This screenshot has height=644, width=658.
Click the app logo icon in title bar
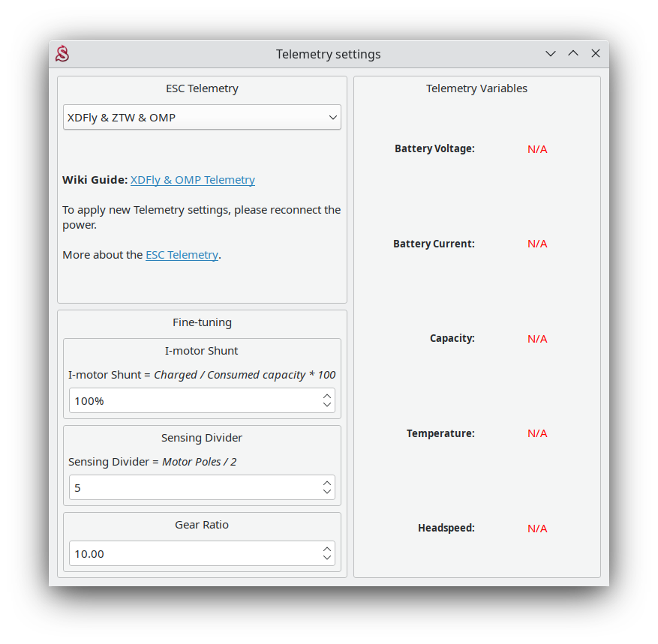[x=62, y=54]
